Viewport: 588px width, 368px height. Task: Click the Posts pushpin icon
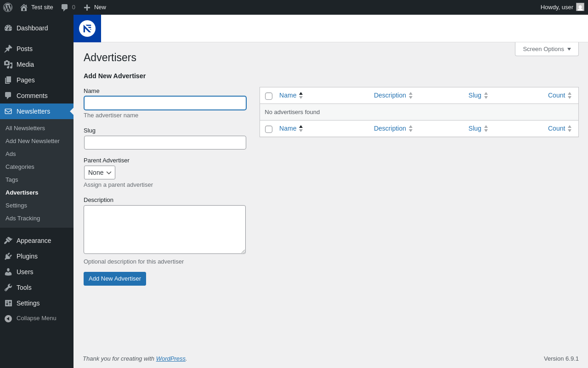point(8,49)
